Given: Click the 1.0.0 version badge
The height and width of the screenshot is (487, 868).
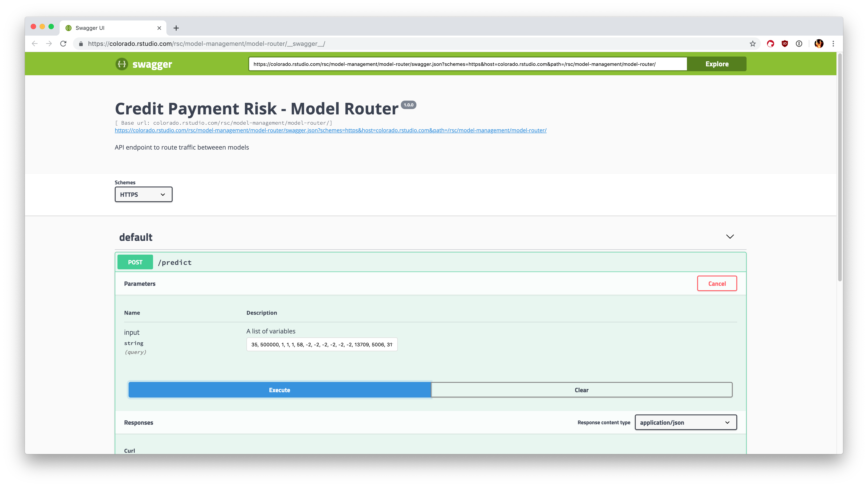Looking at the screenshot, I should coord(408,105).
